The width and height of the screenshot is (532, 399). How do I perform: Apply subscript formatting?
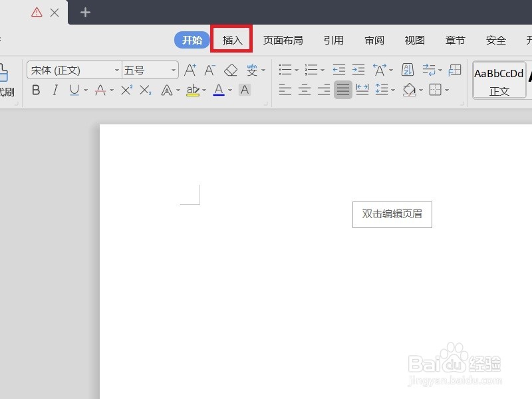point(146,90)
